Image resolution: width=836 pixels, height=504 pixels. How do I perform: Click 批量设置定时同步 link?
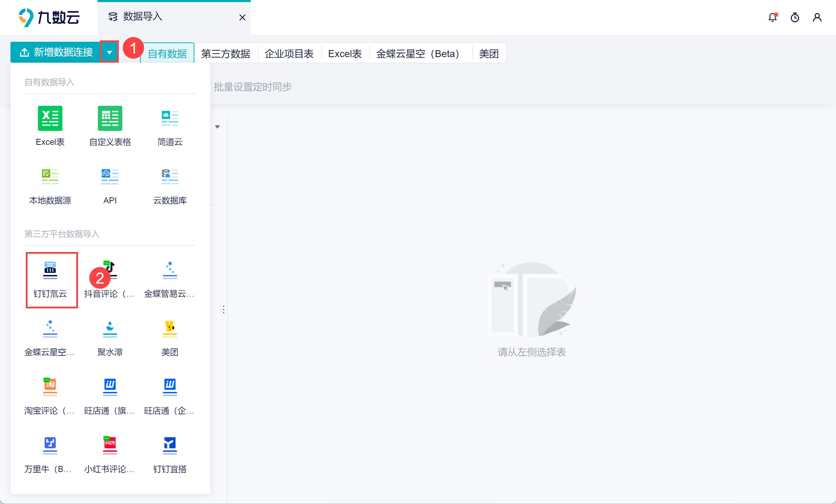pos(253,87)
